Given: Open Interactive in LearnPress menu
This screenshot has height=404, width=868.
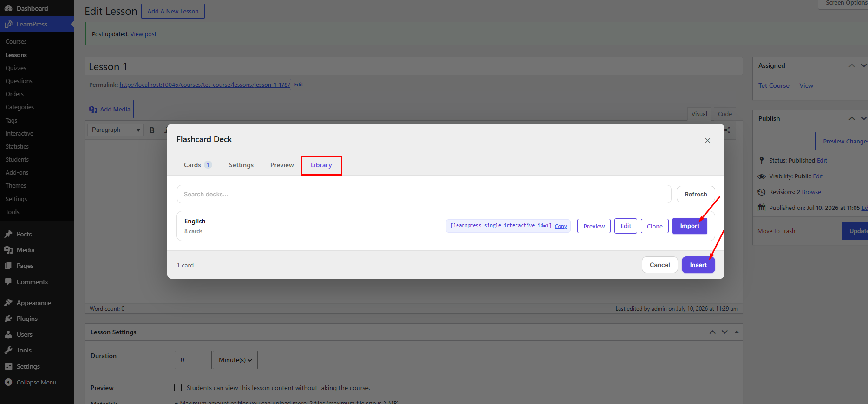Looking at the screenshot, I should 20,134.
